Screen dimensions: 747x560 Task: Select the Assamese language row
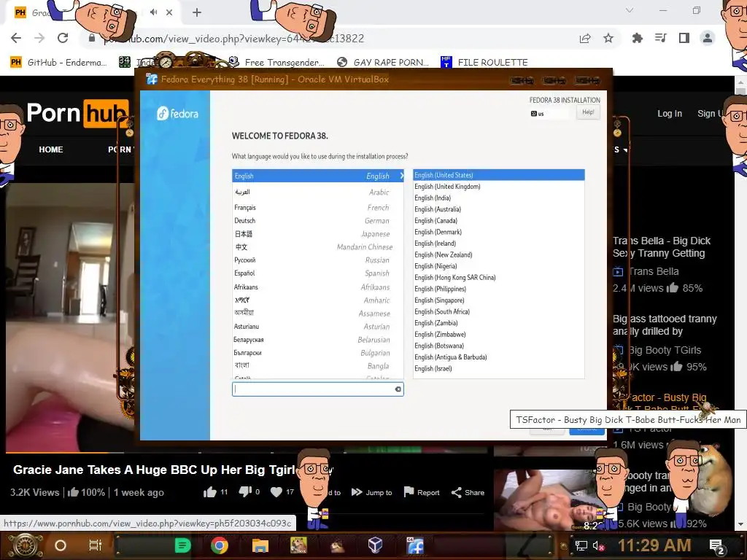click(318, 314)
